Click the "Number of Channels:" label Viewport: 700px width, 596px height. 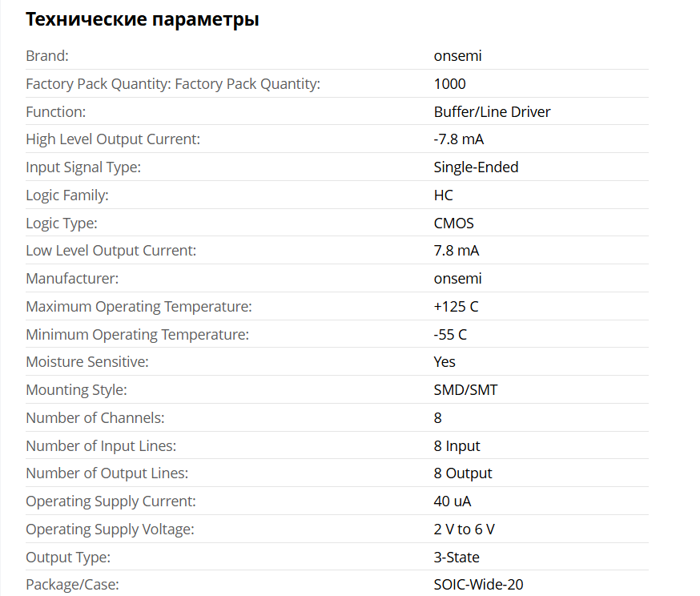coord(95,418)
